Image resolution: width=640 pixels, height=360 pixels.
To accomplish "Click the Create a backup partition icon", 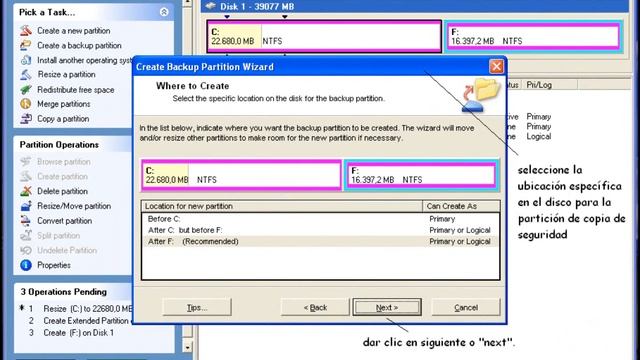I will tap(26, 45).
